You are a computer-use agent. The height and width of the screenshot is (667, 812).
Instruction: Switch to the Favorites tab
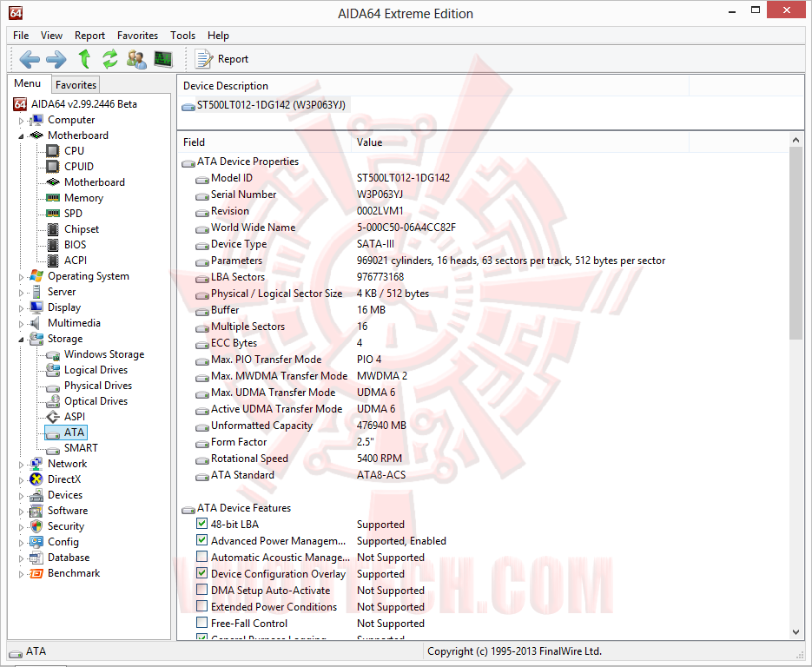pos(76,85)
